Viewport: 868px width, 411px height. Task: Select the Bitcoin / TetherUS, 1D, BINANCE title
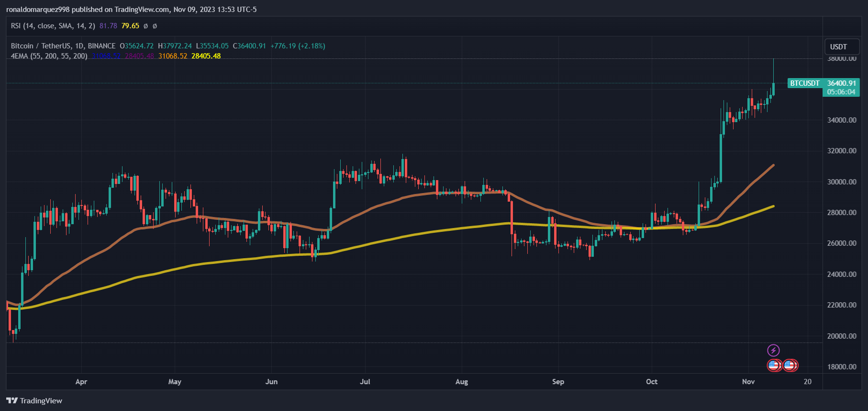pos(63,46)
